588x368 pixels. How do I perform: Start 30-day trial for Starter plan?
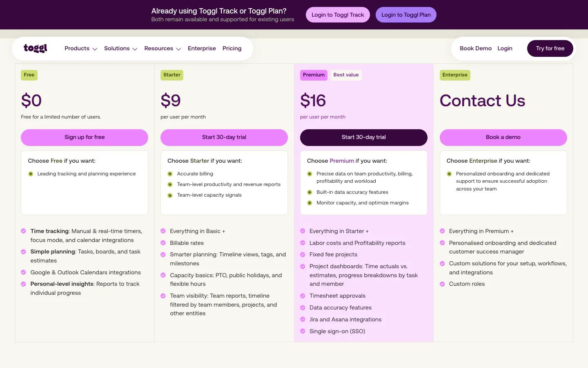point(224,137)
